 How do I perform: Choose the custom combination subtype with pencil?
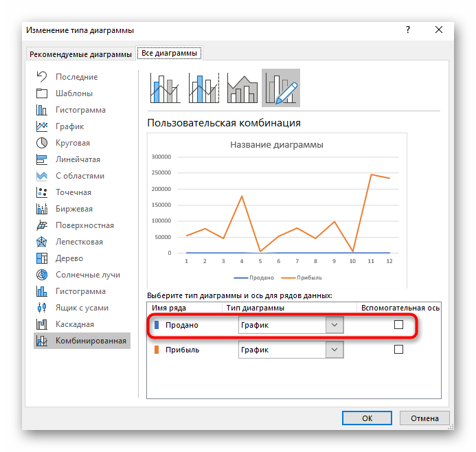pyautogui.click(x=281, y=88)
